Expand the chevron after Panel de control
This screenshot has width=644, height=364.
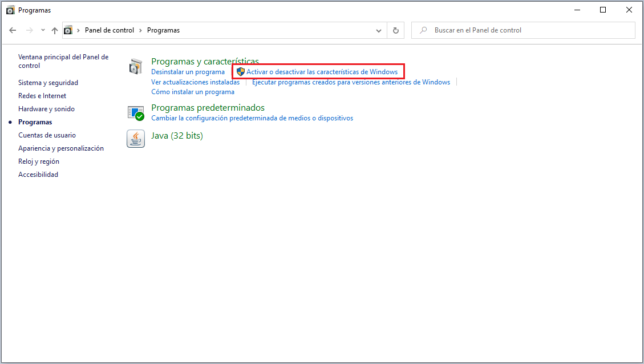[141, 30]
